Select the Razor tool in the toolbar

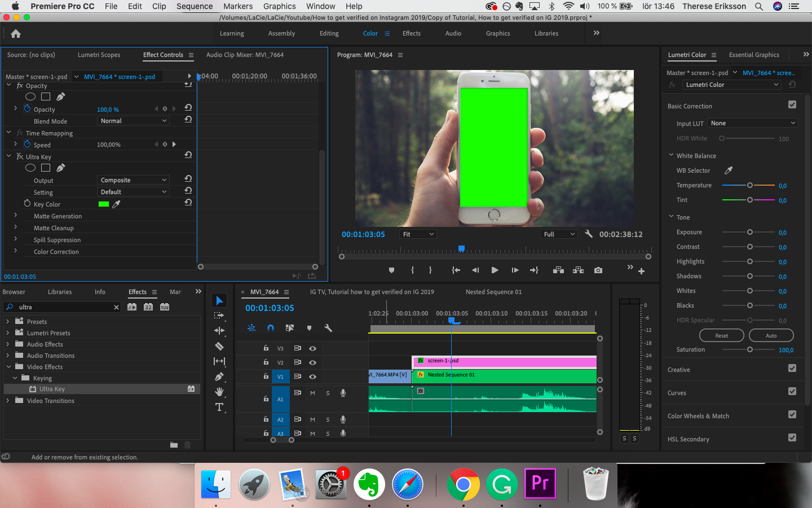[219, 346]
